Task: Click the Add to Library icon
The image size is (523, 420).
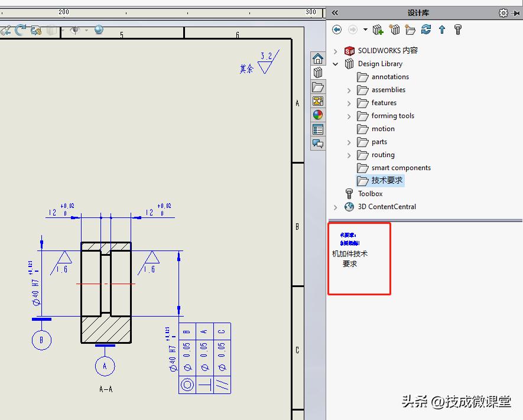Action: (378, 30)
